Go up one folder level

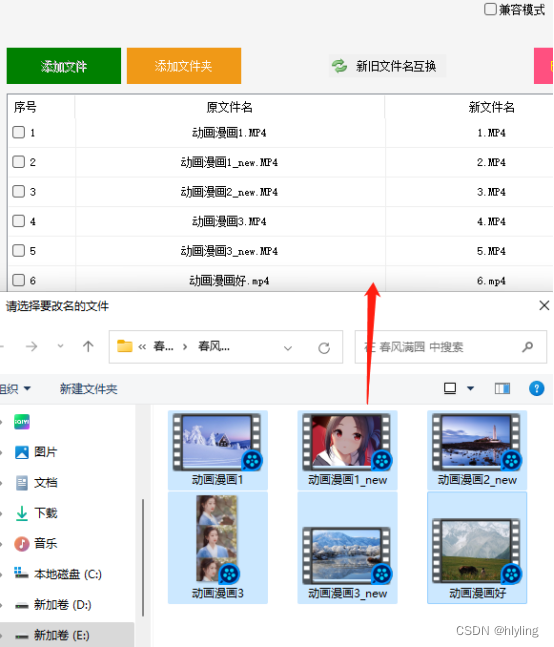pyautogui.click(x=88, y=346)
